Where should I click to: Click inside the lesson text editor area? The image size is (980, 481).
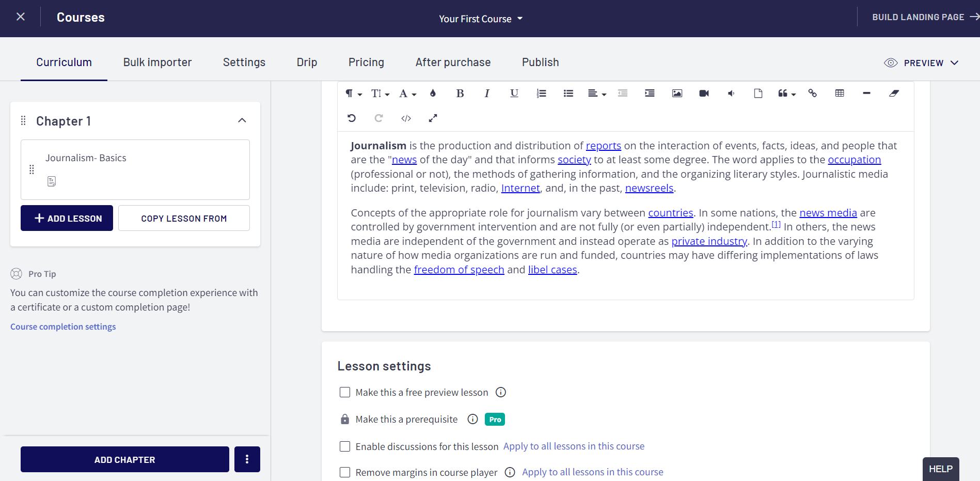tap(626, 215)
